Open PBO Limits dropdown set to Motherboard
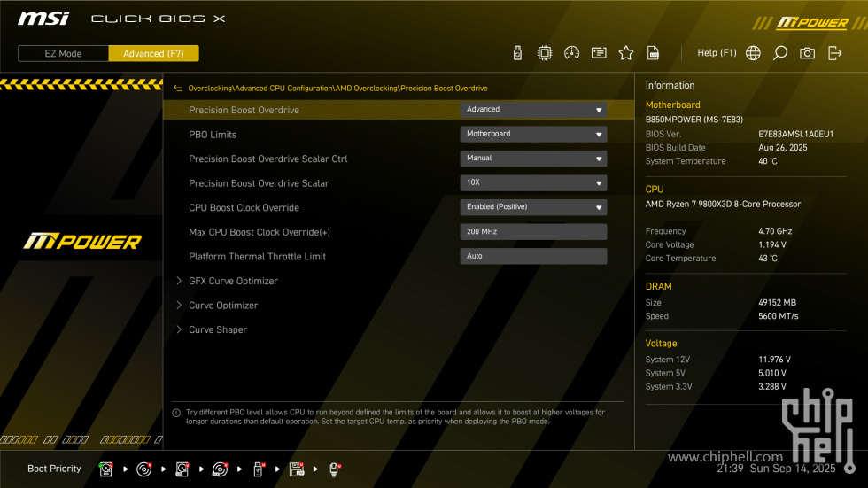The image size is (868, 488). (533, 134)
